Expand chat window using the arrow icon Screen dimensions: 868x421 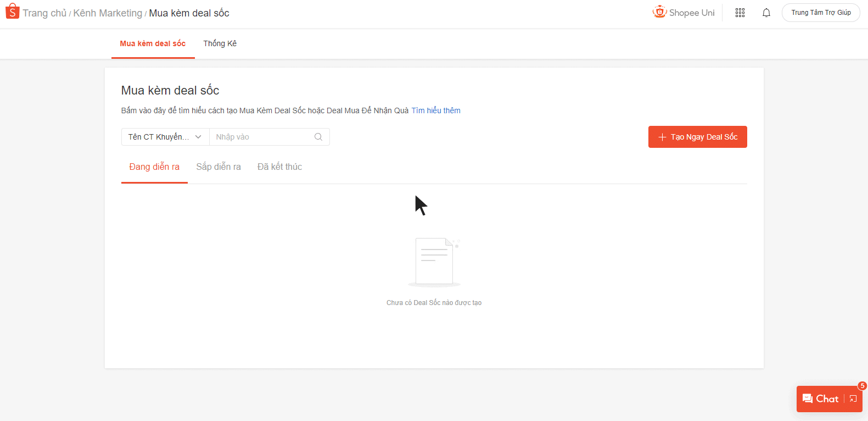click(x=853, y=399)
